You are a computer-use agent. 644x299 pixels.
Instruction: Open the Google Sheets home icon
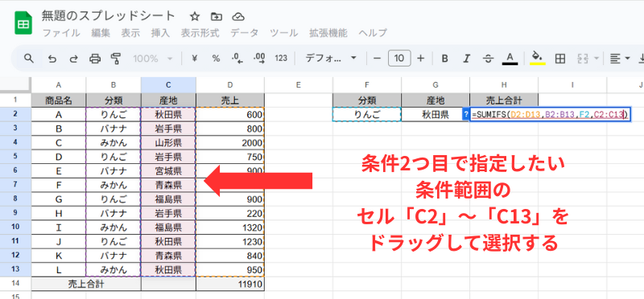23,23
